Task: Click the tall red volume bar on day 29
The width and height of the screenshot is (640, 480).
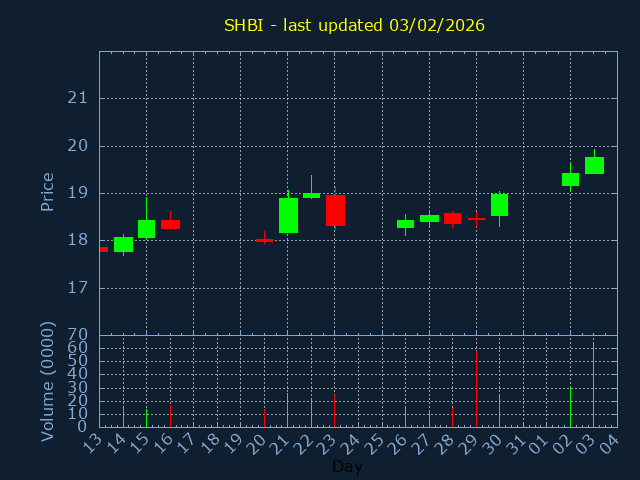Action: (x=476, y=390)
